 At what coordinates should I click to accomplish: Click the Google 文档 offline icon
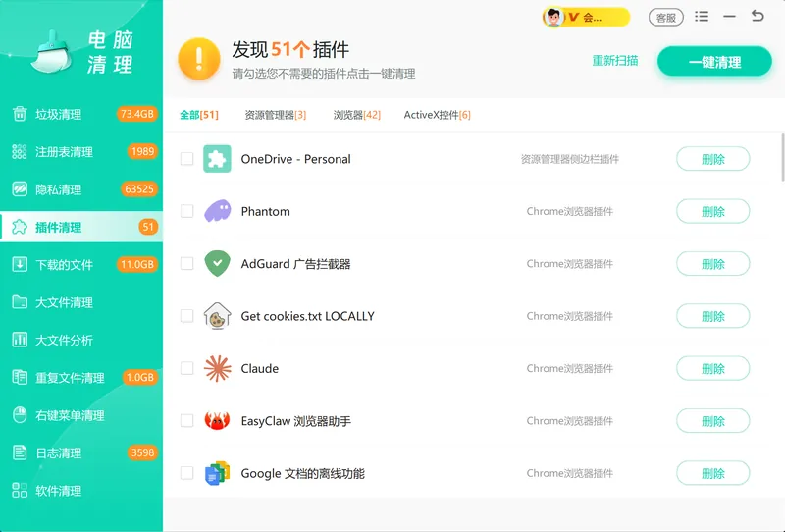pyautogui.click(x=217, y=473)
